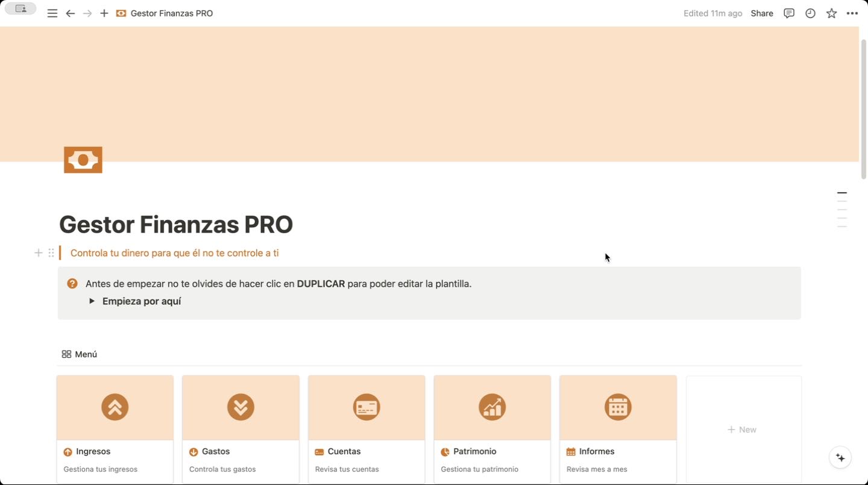Go back with the left arrow
Viewport: 868px width, 485px height.
(x=71, y=13)
